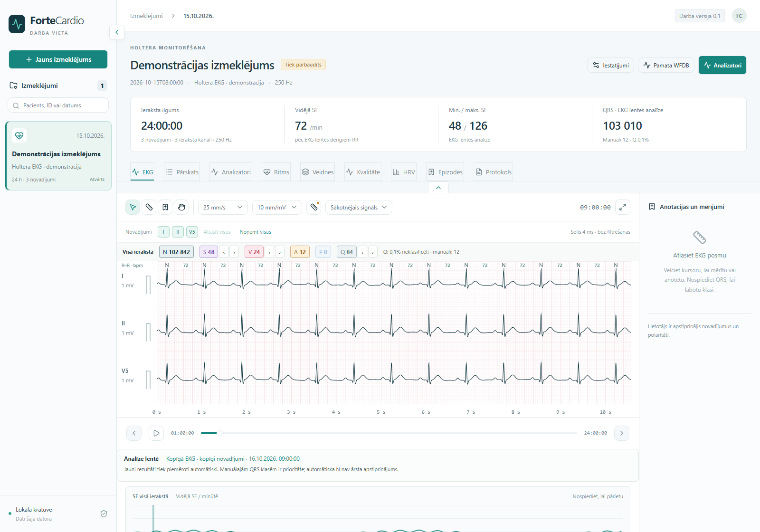Open Iestatījumi settings
Image resolution: width=760 pixels, height=532 pixels.
611,65
